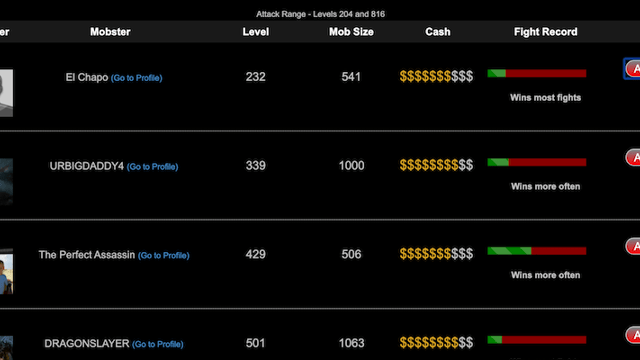640x360 pixels.
Task: Click DRAGONSLAYER's fight record bar
Action: click(537, 340)
